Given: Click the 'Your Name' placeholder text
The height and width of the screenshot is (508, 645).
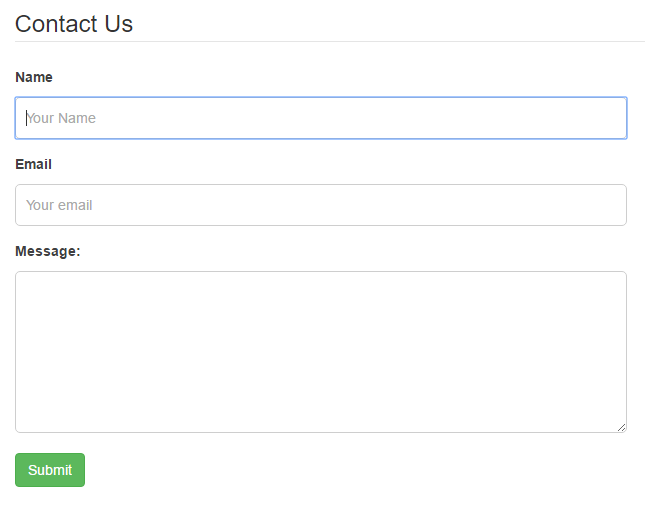Looking at the screenshot, I should [x=61, y=118].
